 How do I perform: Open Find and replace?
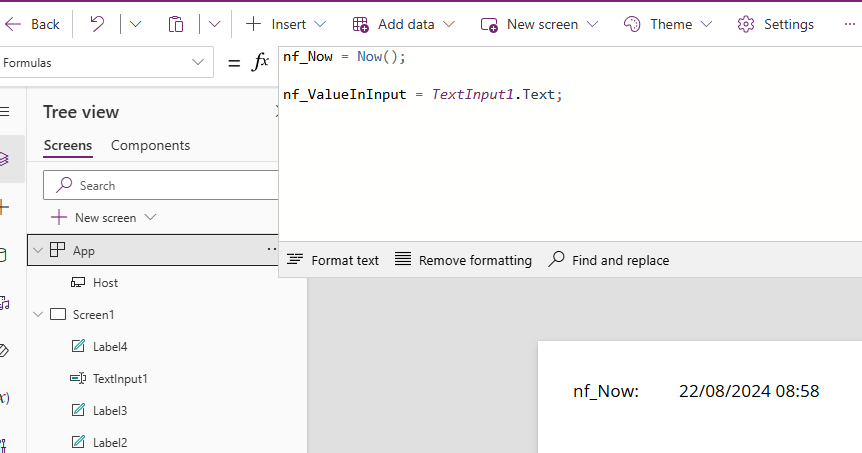coord(609,260)
